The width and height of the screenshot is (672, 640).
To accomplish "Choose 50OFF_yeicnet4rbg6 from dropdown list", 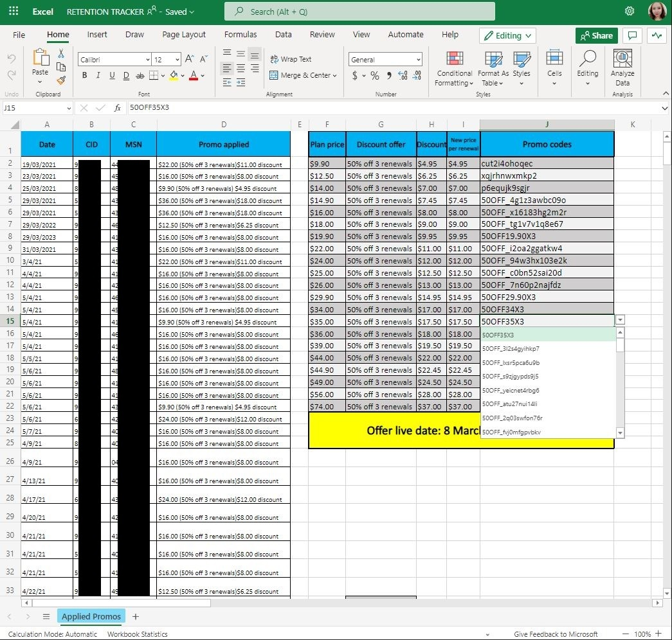I will point(548,390).
